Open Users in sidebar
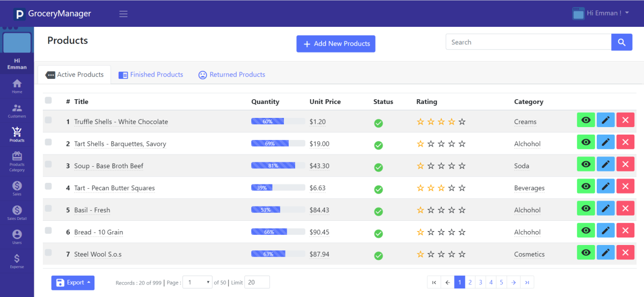 (17, 237)
